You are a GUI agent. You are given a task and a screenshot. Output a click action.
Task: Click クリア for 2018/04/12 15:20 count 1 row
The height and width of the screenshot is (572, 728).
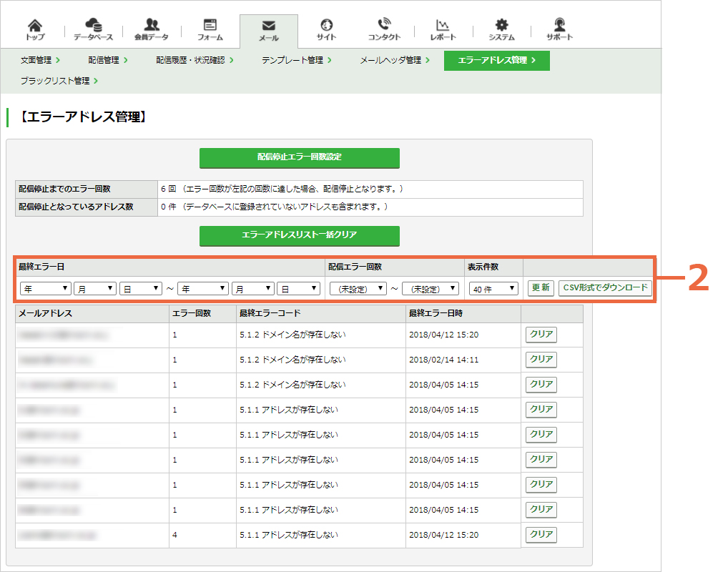[541, 335]
